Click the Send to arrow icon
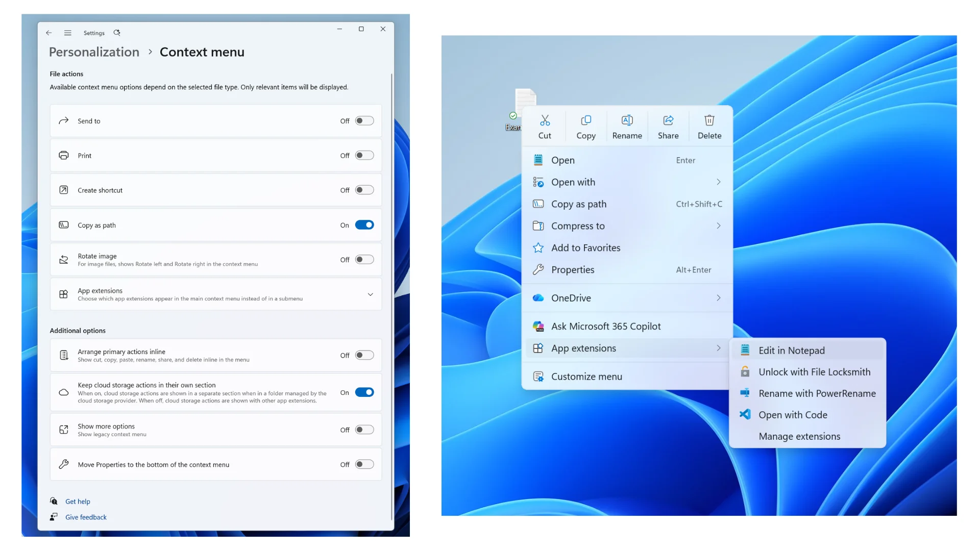The width and height of the screenshot is (980, 551). [64, 121]
